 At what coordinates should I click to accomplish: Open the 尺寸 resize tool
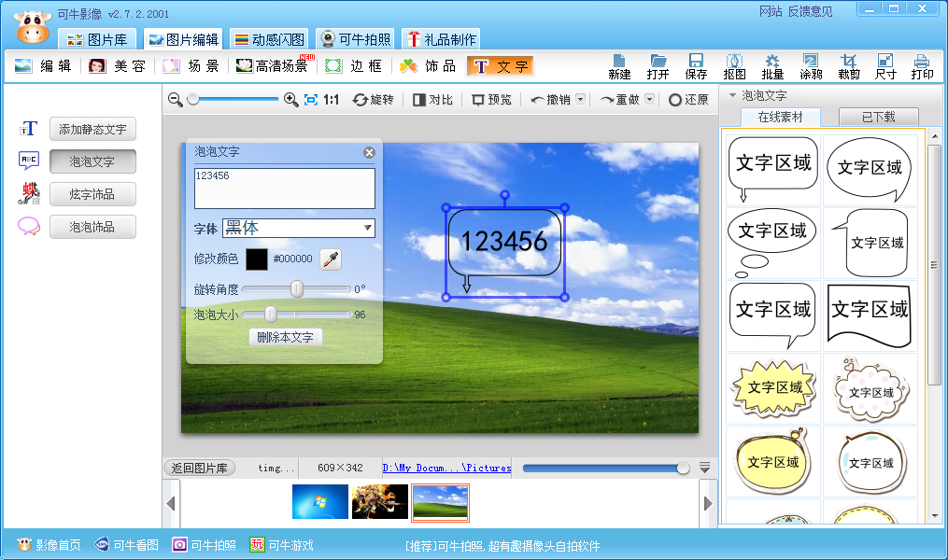(x=884, y=65)
